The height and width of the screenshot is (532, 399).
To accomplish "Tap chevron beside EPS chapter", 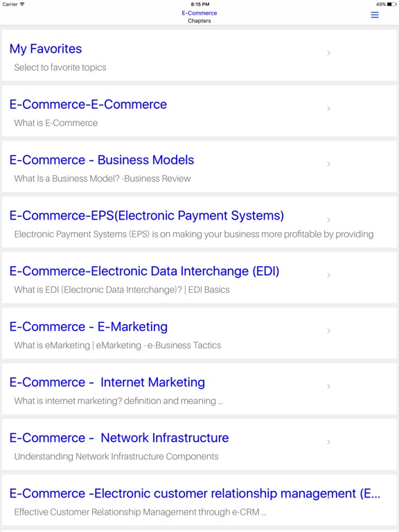I will [x=328, y=220].
